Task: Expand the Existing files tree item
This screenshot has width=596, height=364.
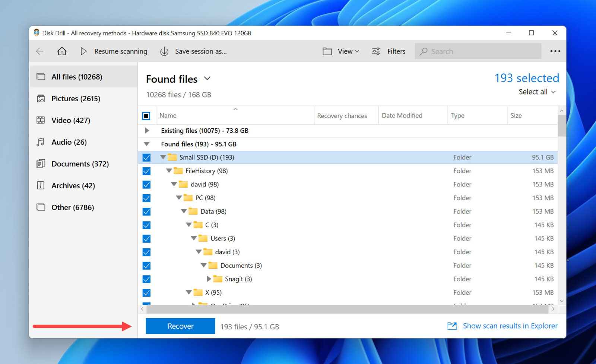Action: 146,131
